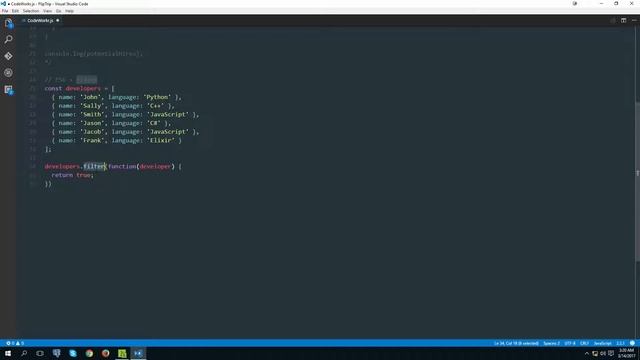Viewport: 640px width, 360px height.
Task: Open Windows taskbar search
Action: (24, 353)
